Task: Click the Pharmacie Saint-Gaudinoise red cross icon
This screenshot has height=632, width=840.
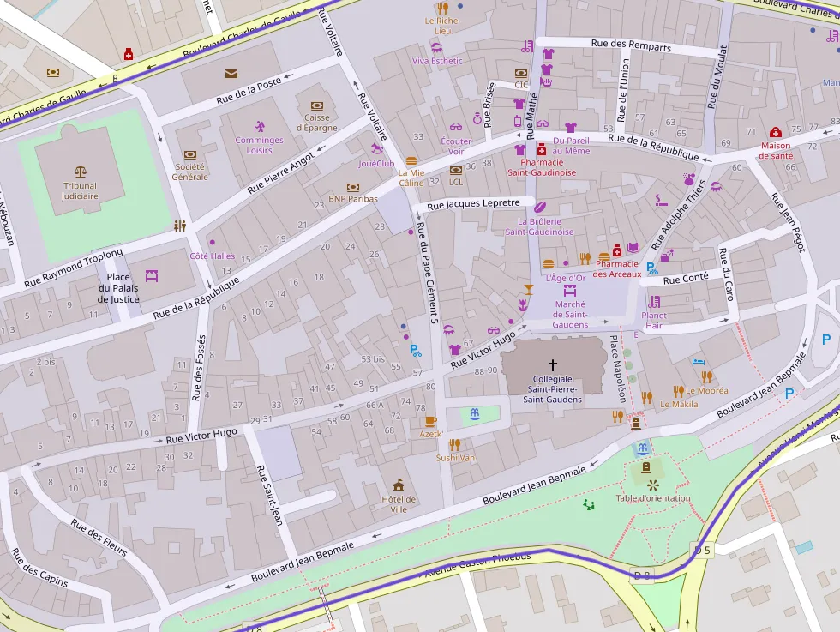Action: 542,149
